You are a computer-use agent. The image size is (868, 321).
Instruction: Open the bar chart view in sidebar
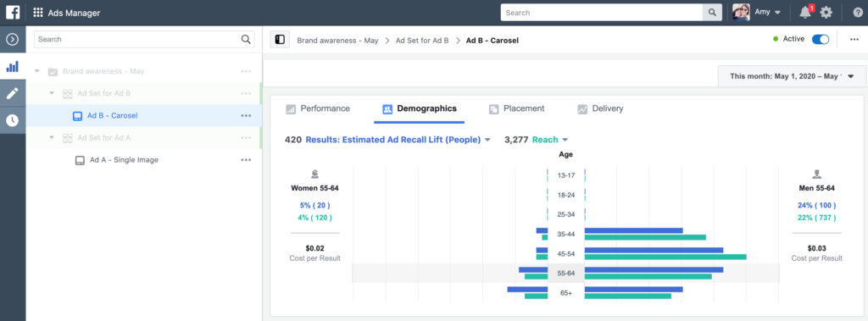click(12, 66)
